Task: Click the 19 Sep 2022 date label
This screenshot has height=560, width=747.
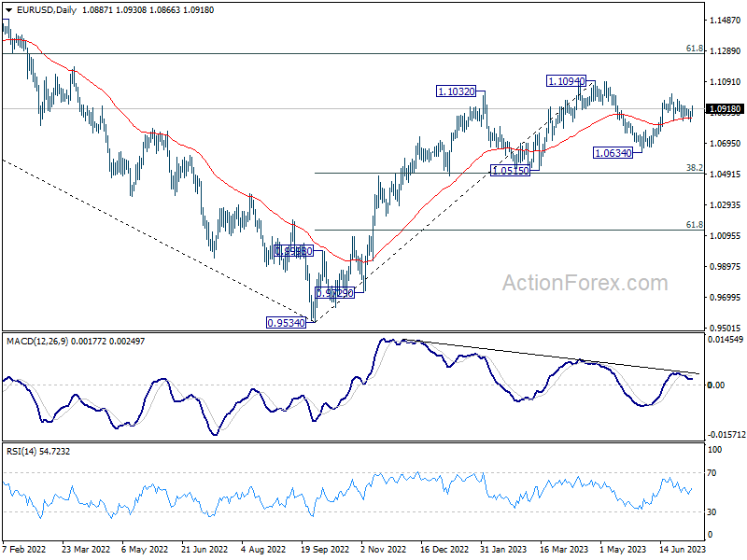Action: 325,550
